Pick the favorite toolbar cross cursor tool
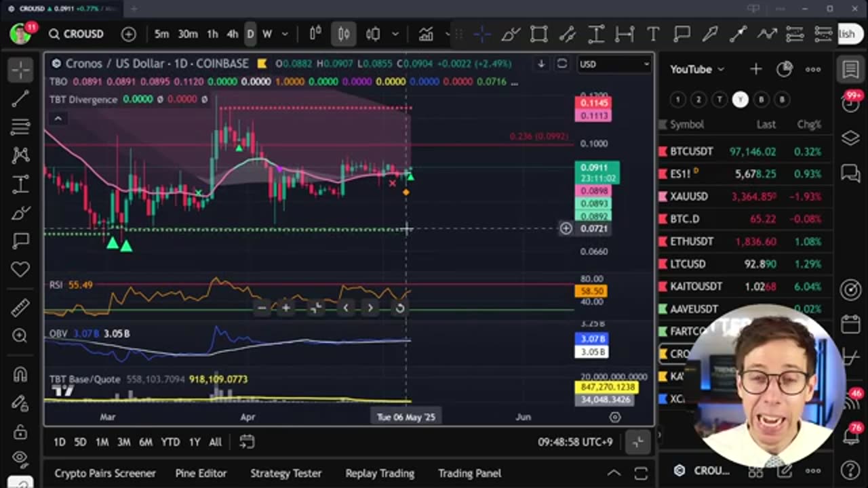The width and height of the screenshot is (868, 488). click(x=482, y=34)
